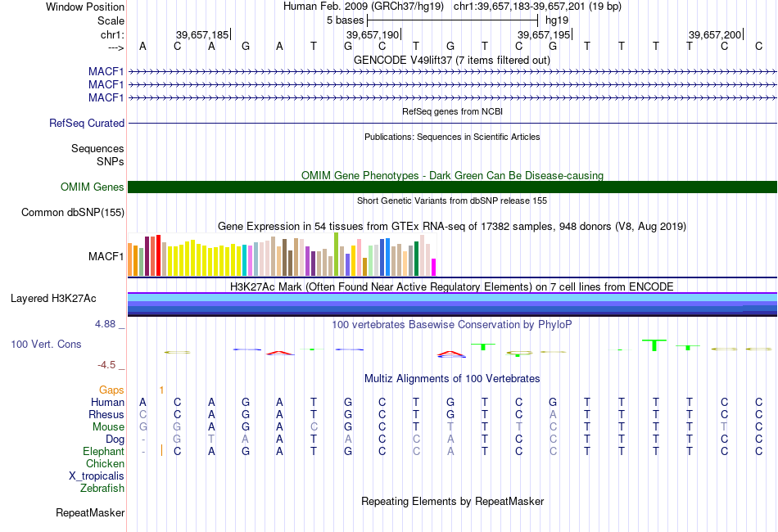Screen dimensions: 778x532
Task: Open the Common dbSNP(155) track label
Action: [x=72, y=212]
